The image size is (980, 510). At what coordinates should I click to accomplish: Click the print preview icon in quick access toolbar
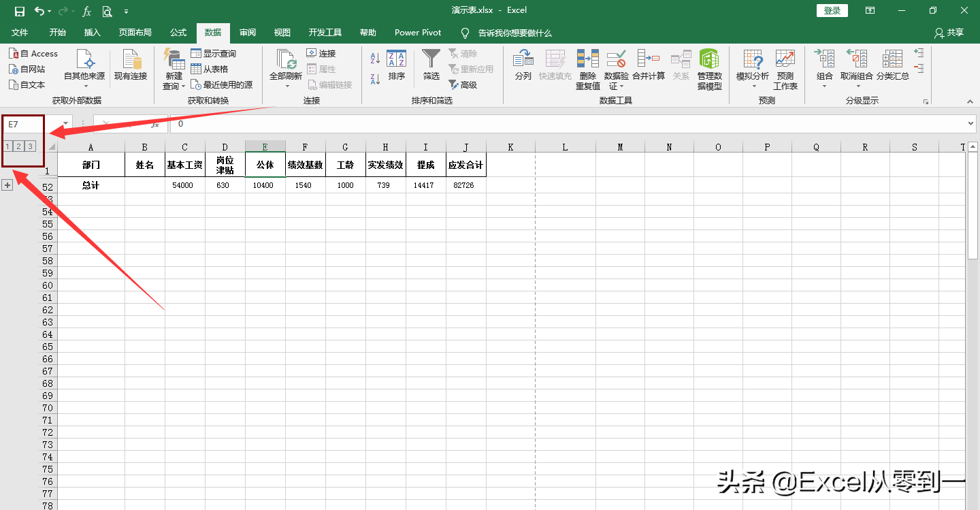pos(107,11)
